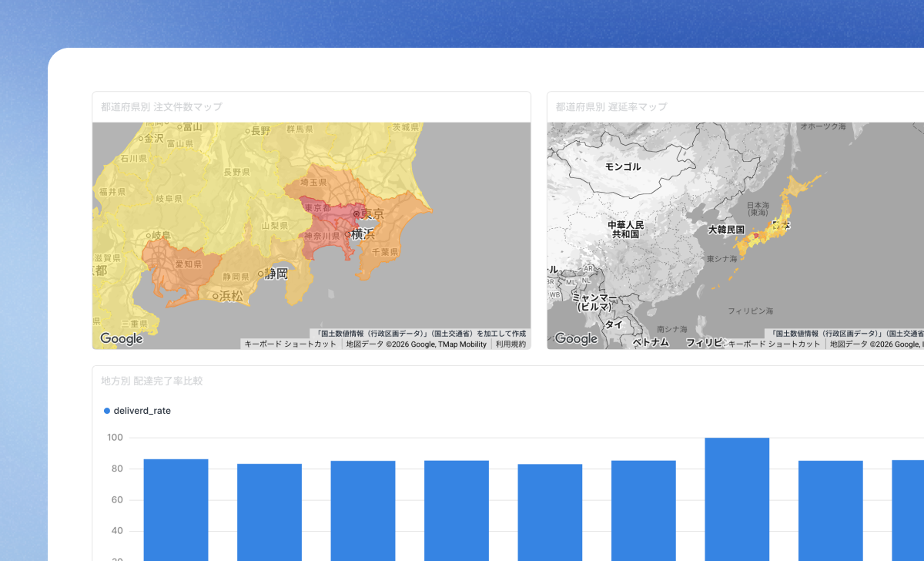Click the ベトナム label on the right map
924x561 pixels.
pos(651,342)
